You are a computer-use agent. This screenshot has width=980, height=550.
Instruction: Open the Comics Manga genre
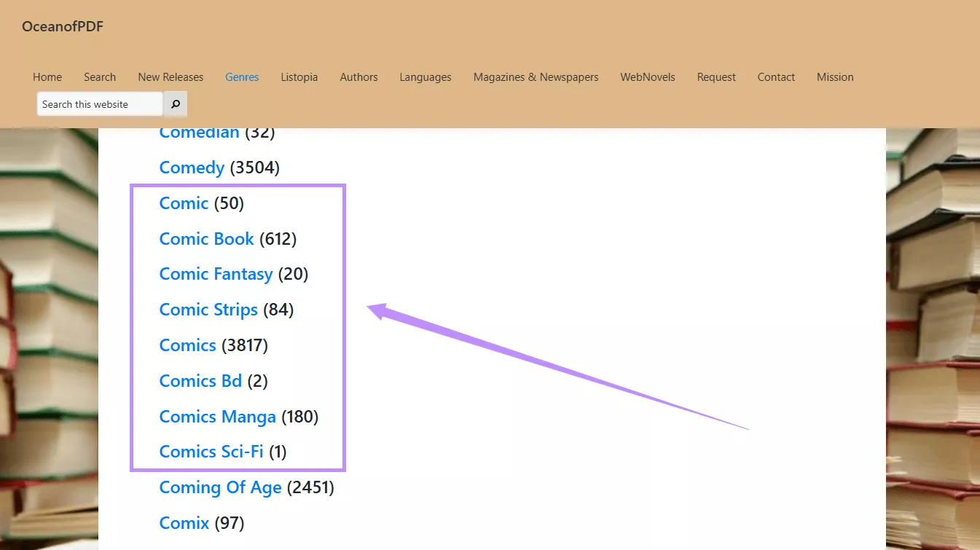217,416
